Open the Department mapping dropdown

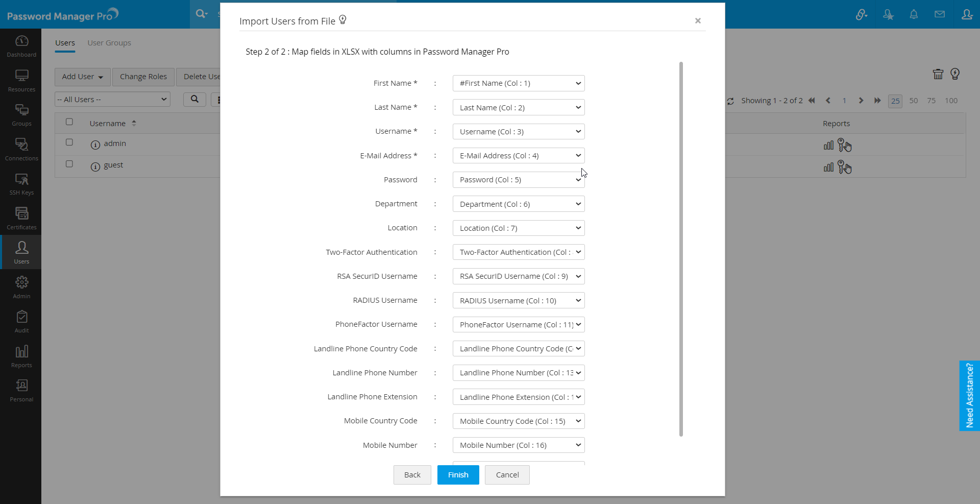click(x=519, y=204)
